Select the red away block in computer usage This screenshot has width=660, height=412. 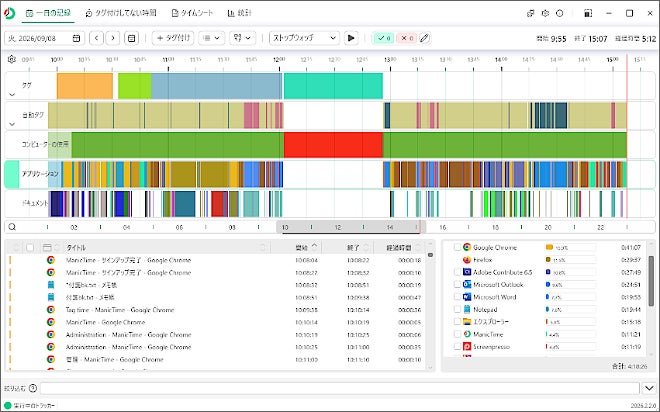[333, 145]
